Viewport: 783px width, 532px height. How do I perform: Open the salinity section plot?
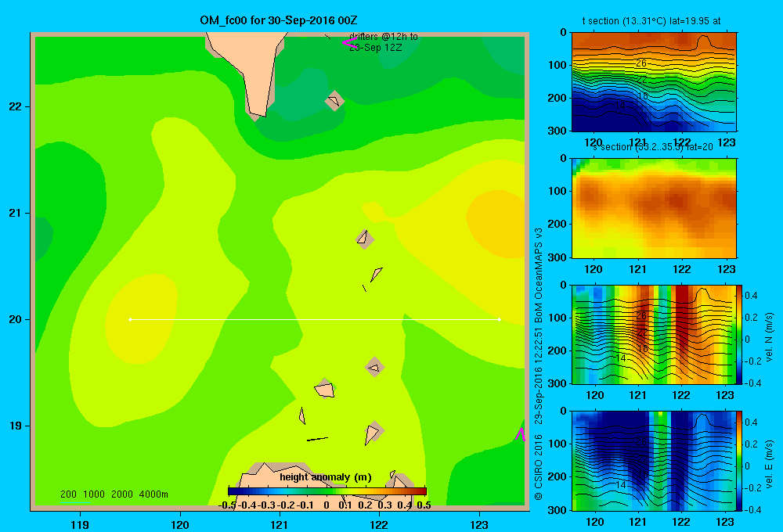(x=654, y=208)
